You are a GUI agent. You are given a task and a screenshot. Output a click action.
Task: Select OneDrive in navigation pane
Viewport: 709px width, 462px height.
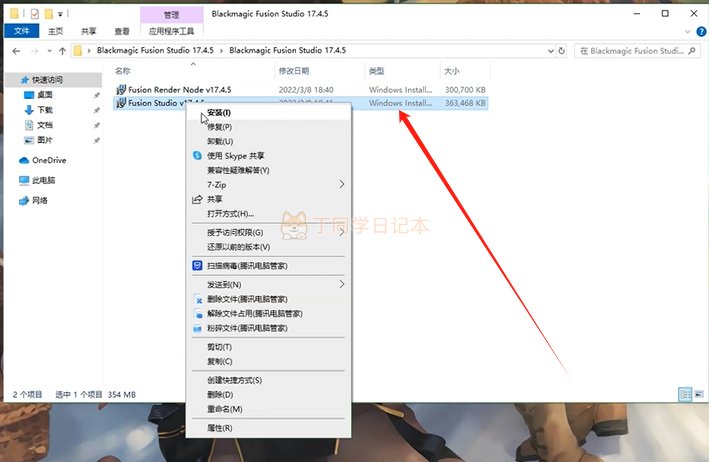[49, 160]
